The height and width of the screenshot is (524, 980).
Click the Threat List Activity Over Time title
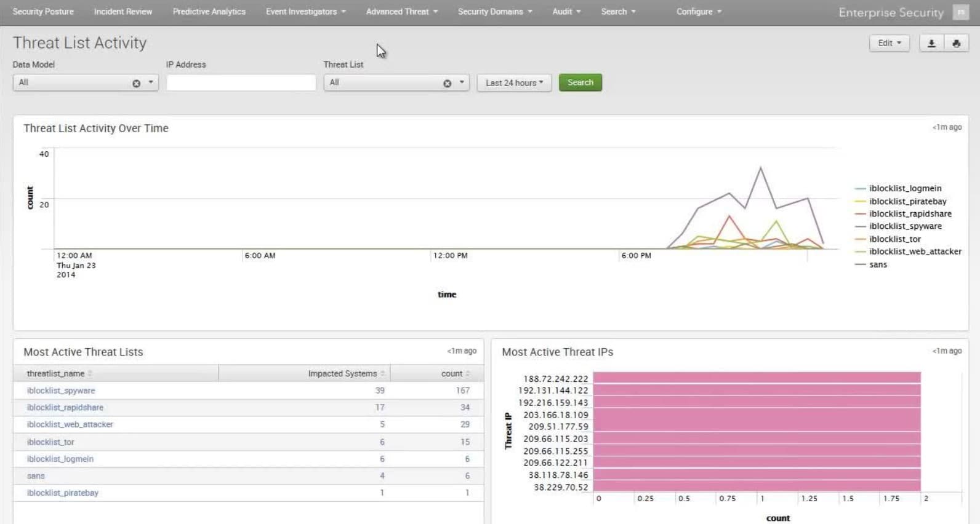(96, 128)
